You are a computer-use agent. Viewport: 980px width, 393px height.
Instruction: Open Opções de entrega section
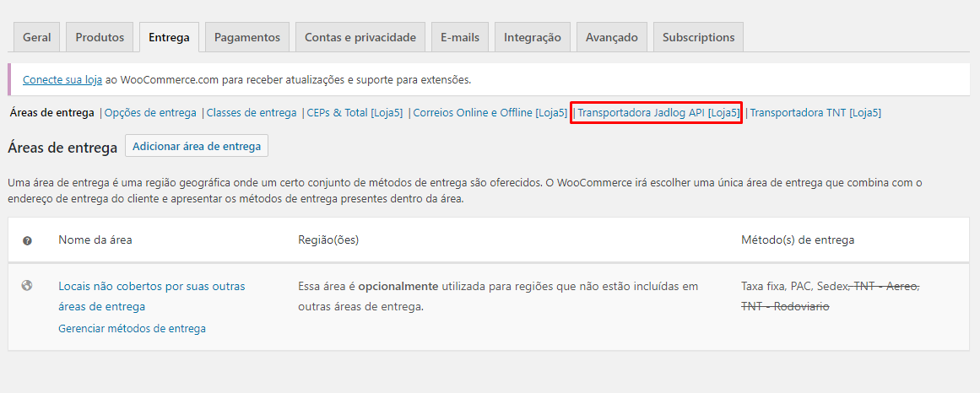pyautogui.click(x=150, y=112)
